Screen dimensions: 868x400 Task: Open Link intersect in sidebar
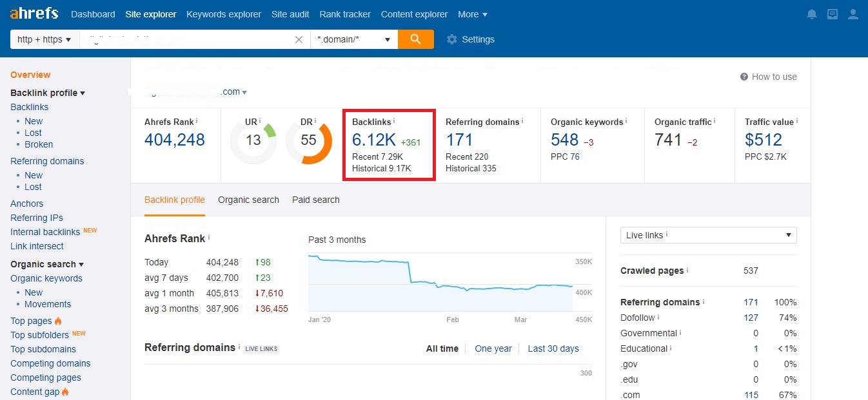[x=37, y=246]
